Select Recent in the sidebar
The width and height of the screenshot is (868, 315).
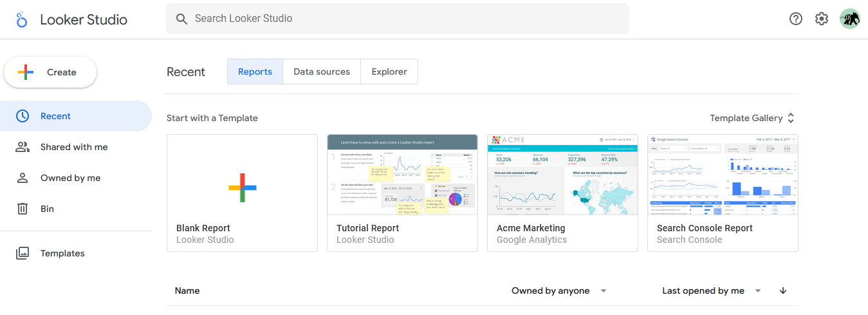pos(76,116)
